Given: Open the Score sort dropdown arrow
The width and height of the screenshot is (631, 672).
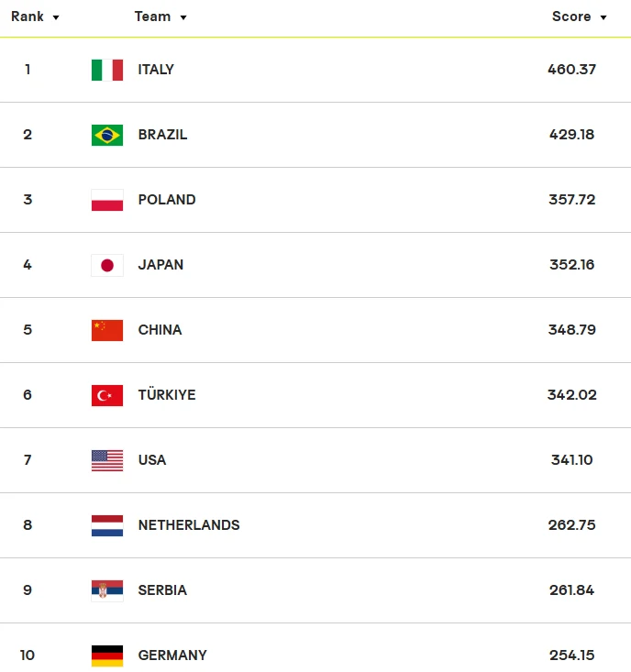Looking at the screenshot, I should (603, 17).
